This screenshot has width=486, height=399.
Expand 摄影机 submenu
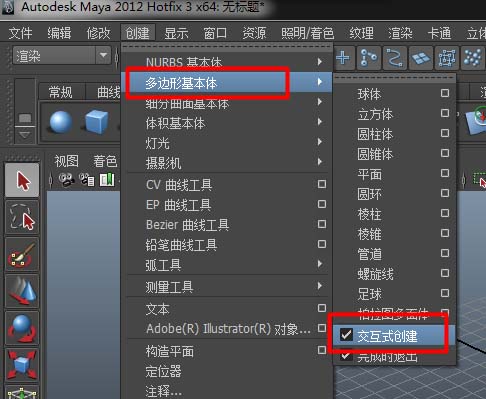[227, 163]
